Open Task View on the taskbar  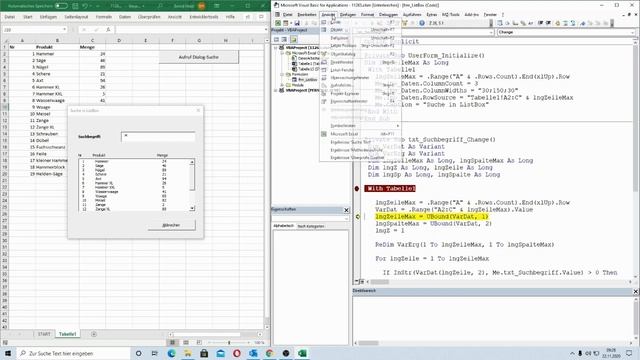[154, 353]
